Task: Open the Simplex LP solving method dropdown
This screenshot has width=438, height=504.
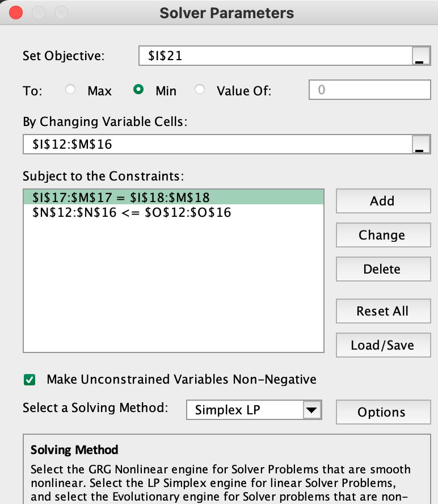Action: click(x=311, y=410)
